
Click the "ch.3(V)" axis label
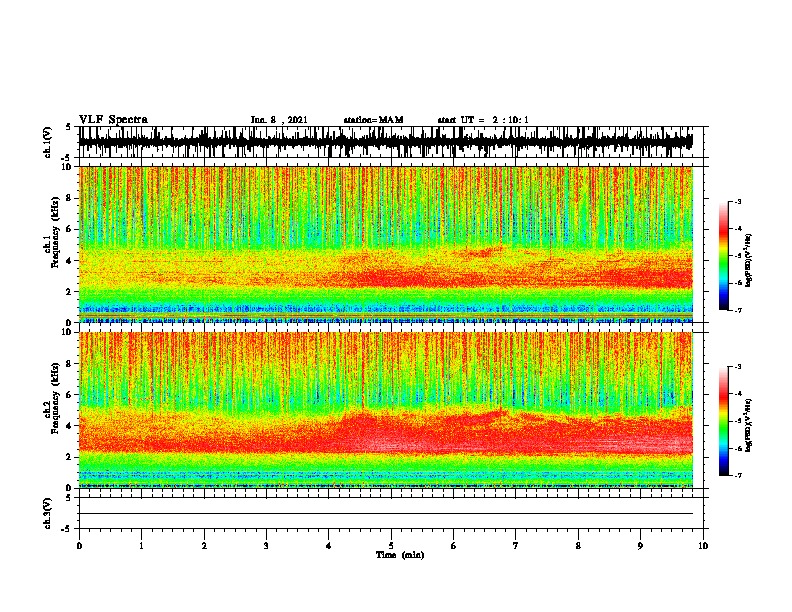(48, 513)
